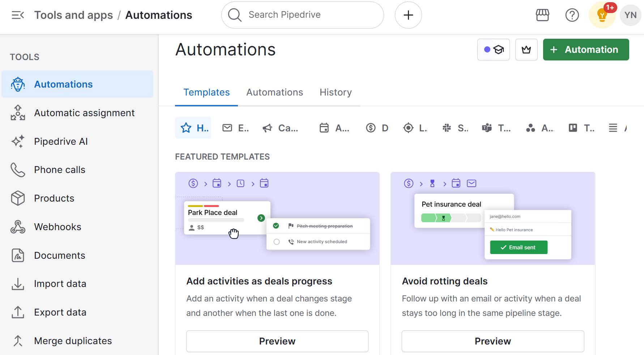Open Documents from the sidebar
The height and width of the screenshot is (355, 644).
[77, 255]
